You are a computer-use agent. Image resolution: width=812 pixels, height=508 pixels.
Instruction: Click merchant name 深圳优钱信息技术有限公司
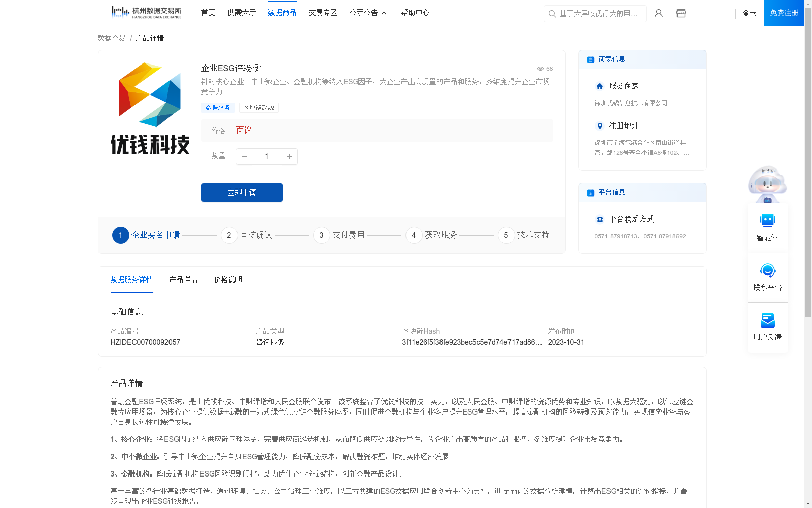tap(631, 103)
